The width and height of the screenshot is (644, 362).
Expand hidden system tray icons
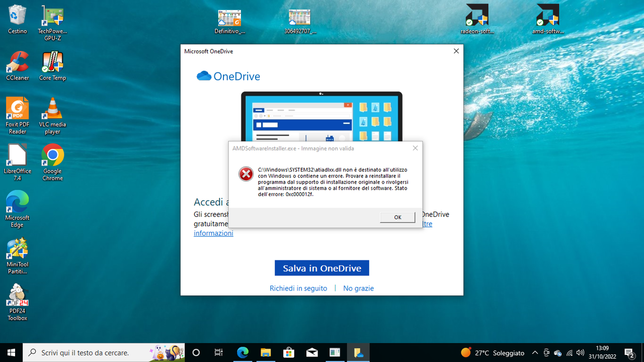coord(535,352)
